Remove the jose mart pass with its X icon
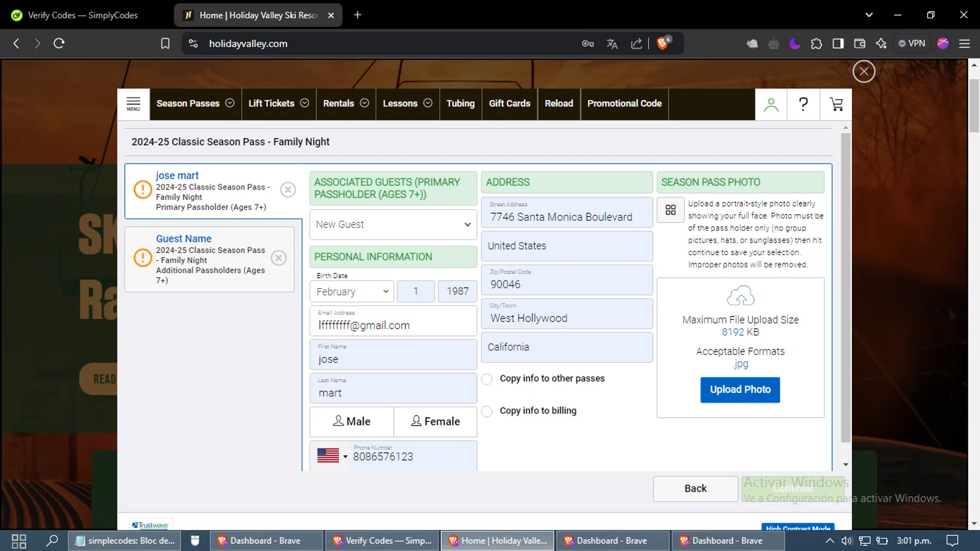The image size is (980, 551). pyautogui.click(x=287, y=190)
